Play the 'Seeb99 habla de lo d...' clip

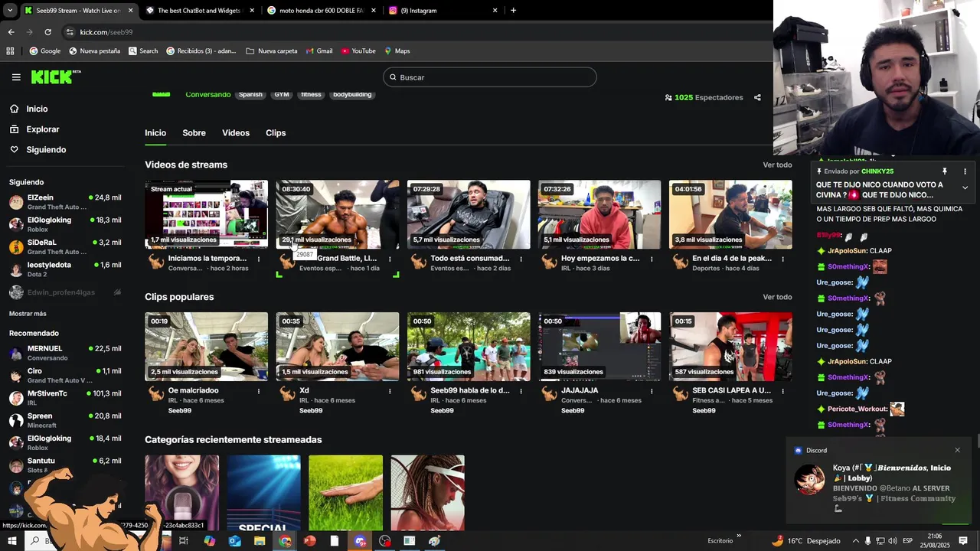click(x=469, y=347)
